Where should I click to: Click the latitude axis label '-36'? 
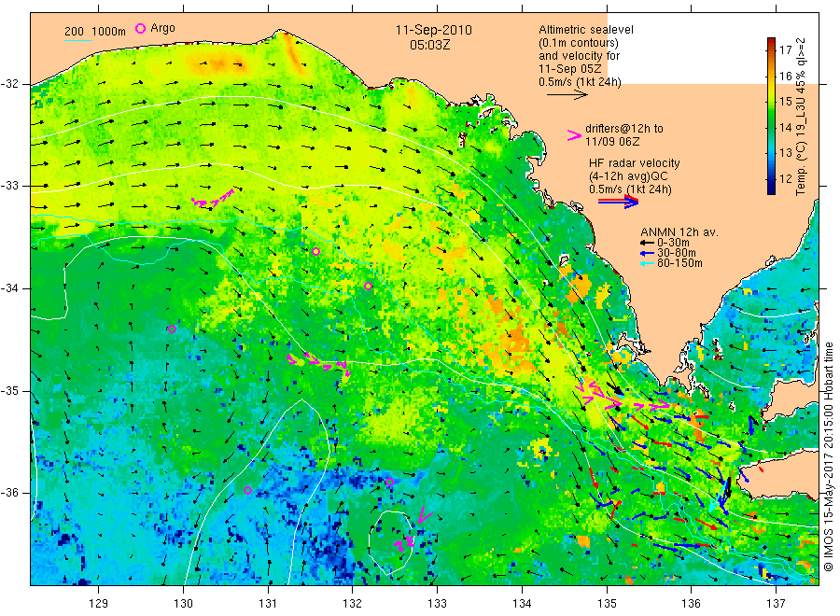pos(10,492)
